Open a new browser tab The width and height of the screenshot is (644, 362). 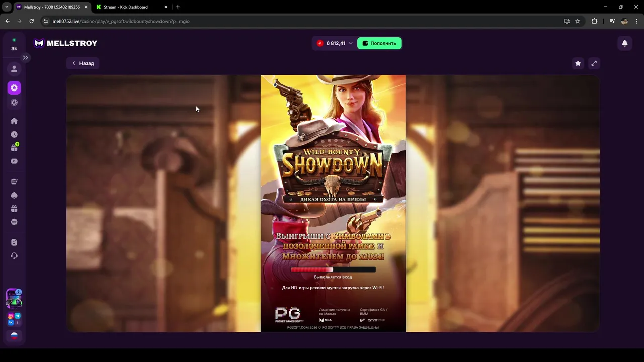178,7
